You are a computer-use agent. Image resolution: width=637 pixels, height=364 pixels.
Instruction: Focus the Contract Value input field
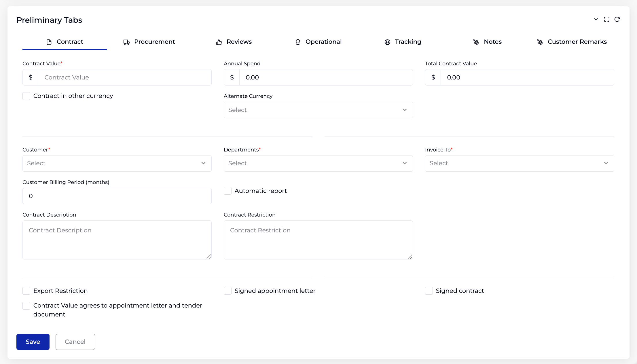pos(125,77)
